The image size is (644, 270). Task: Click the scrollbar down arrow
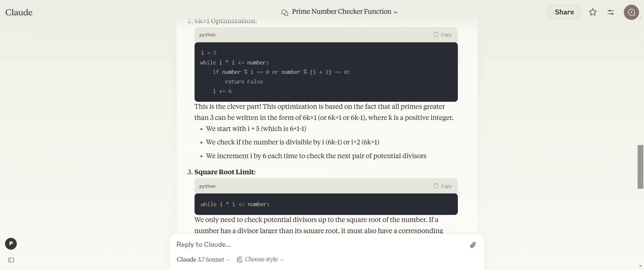[x=640, y=266]
